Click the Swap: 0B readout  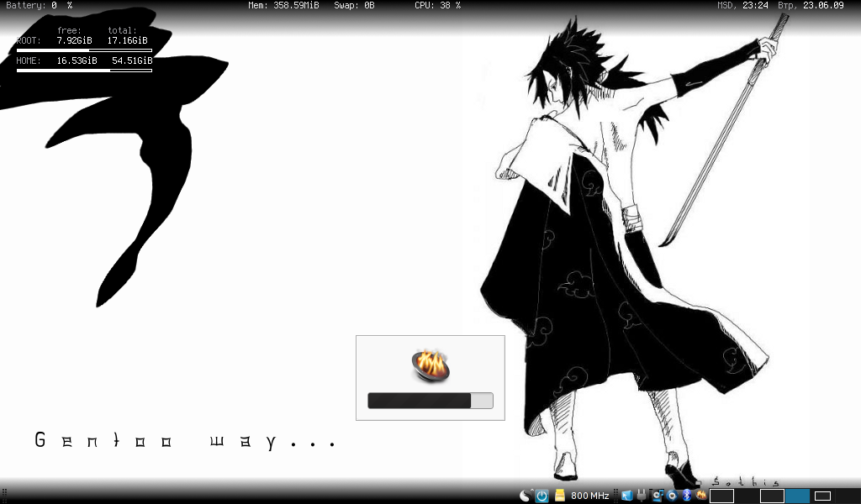(x=354, y=6)
